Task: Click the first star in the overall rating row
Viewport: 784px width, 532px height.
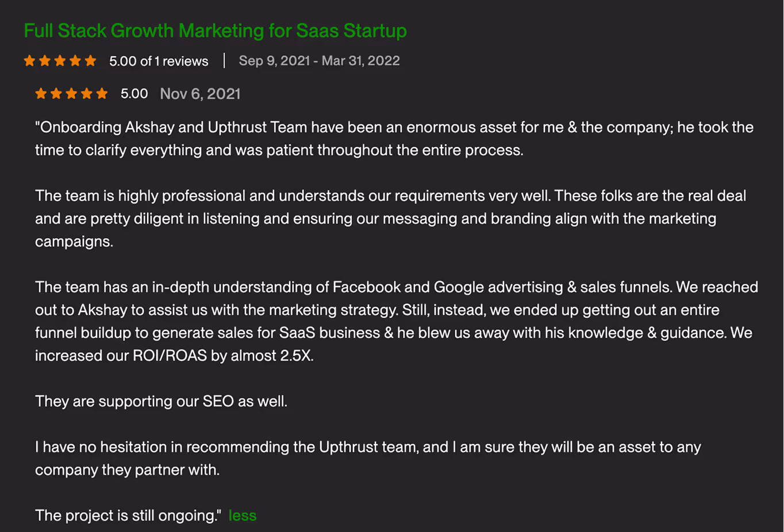Action: click(x=30, y=60)
